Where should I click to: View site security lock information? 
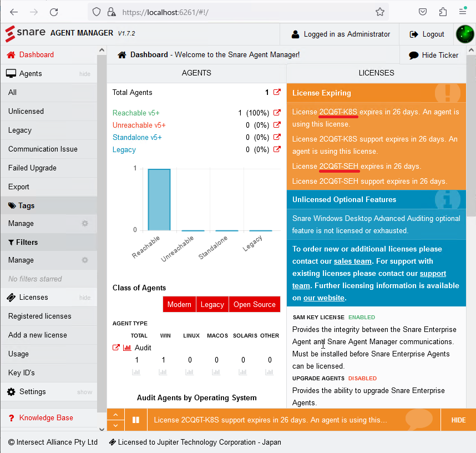tap(112, 12)
